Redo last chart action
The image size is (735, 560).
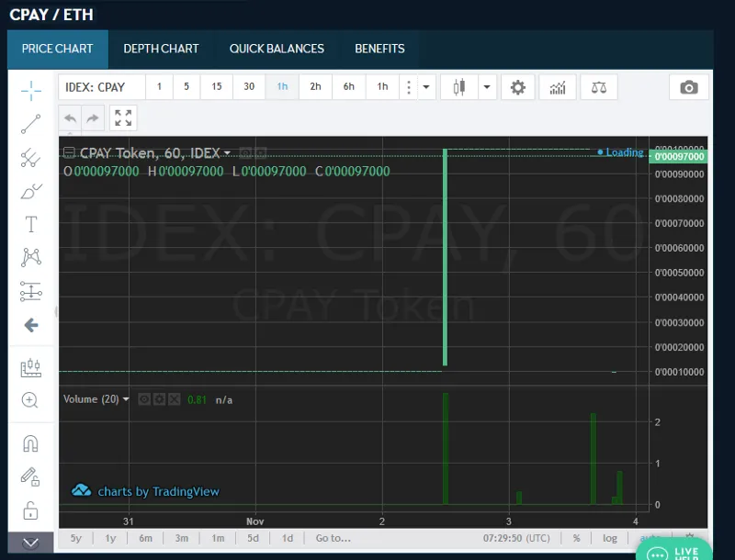pos(93,118)
